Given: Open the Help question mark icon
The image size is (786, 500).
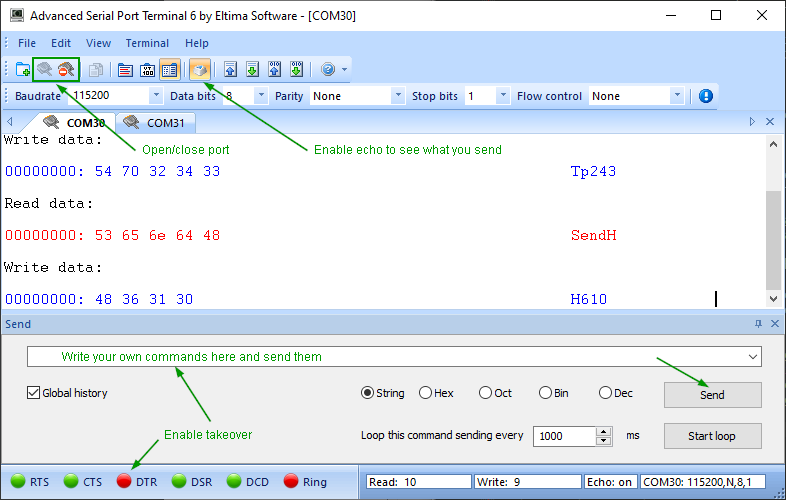Looking at the screenshot, I should [328, 69].
